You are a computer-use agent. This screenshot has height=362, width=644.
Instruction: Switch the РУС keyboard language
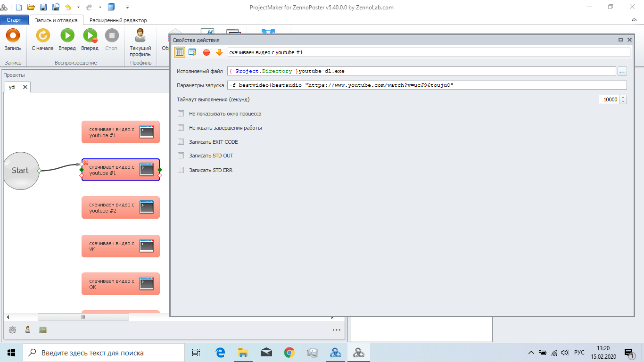click(x=579, y=353)
